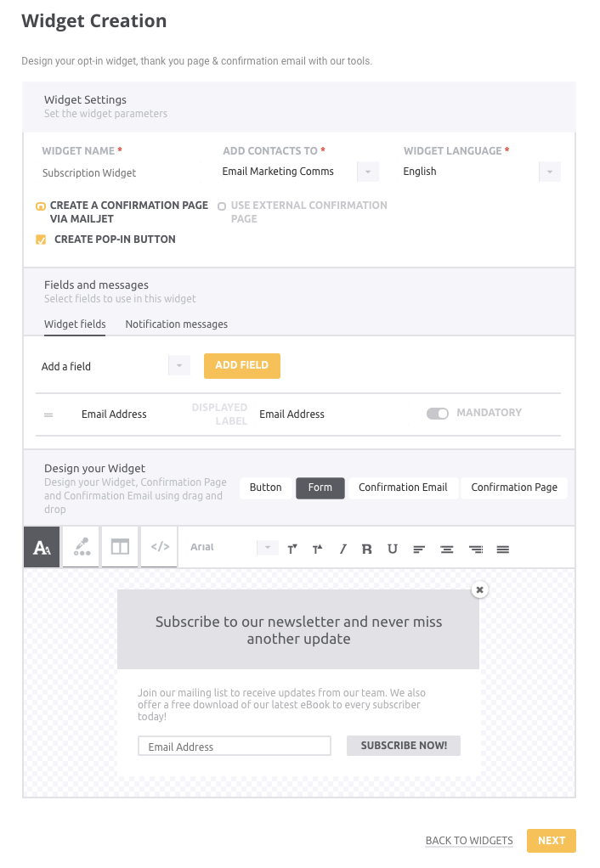Justify the text alignment
This screenshot has width=600, height=868.
[502, 550]
